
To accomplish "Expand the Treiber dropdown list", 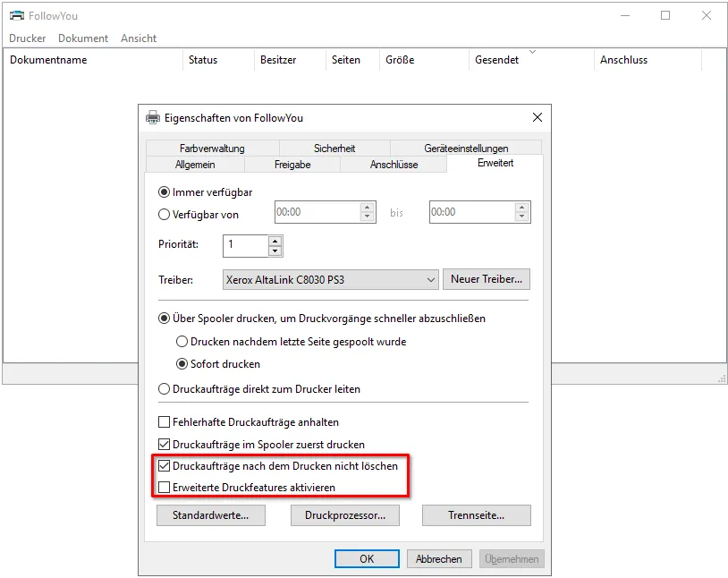I will tap(429, 280).
